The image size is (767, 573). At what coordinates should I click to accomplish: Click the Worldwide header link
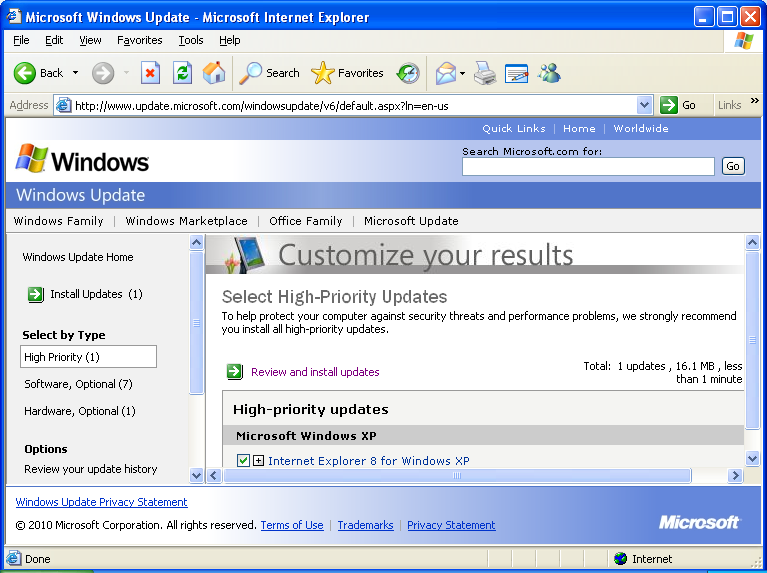641,128
